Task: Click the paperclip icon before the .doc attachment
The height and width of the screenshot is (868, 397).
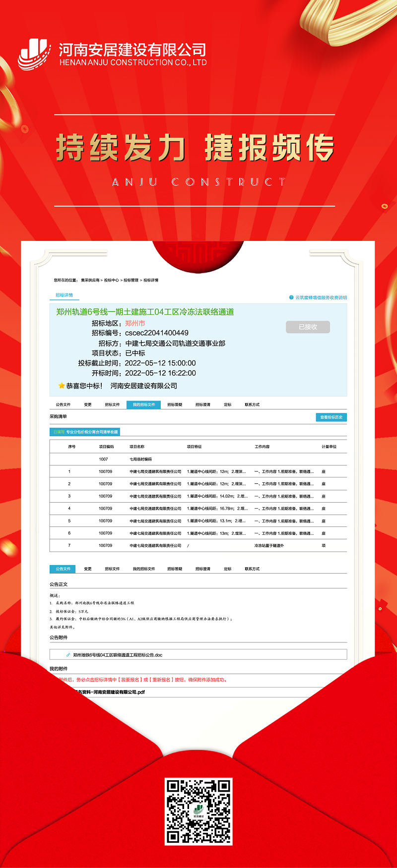Action: [x=68, y=655]
